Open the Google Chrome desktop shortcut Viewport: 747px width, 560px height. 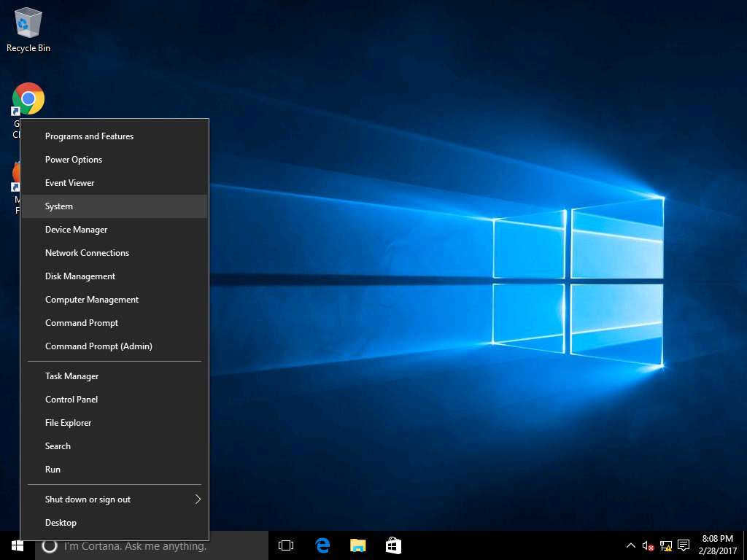[28, 99]
